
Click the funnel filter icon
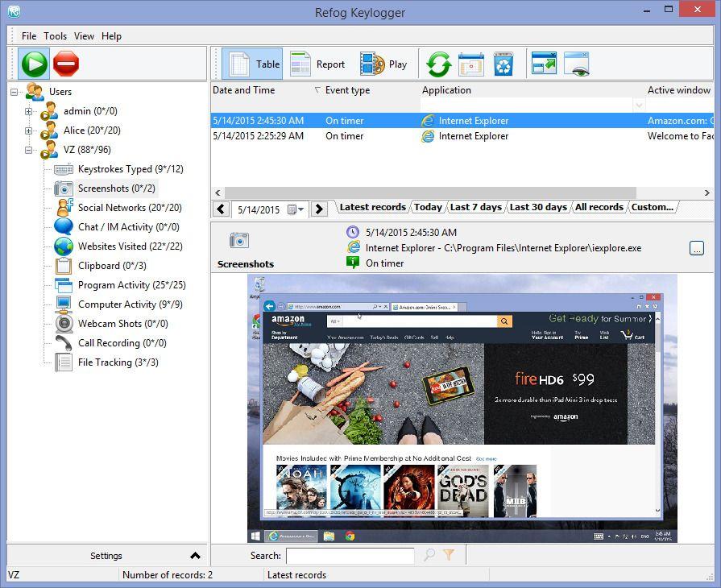click(450, 555)
